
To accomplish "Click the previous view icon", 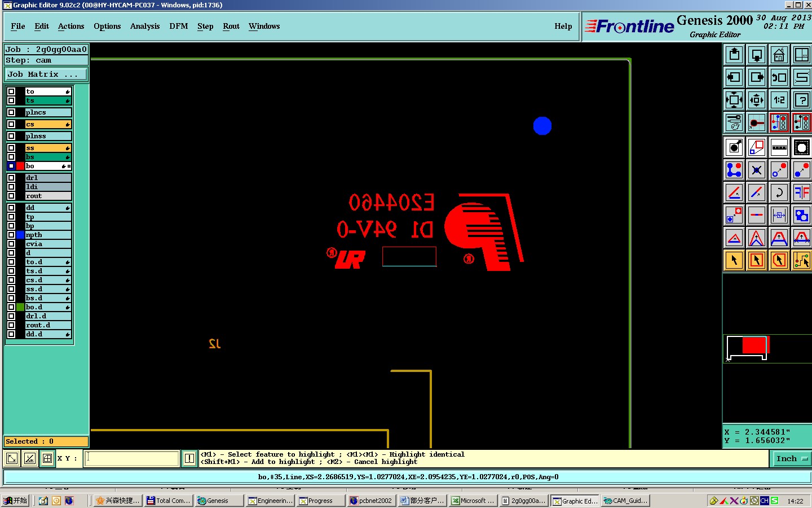I will click(779, 77).
